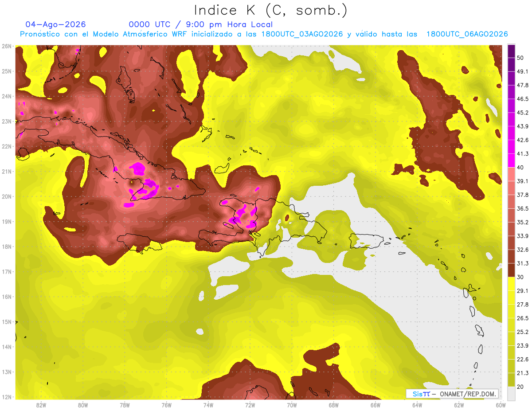Screen dimensions: 532x411
Task: Click the colorbar value 40
Action: click(x=520, y=168)
